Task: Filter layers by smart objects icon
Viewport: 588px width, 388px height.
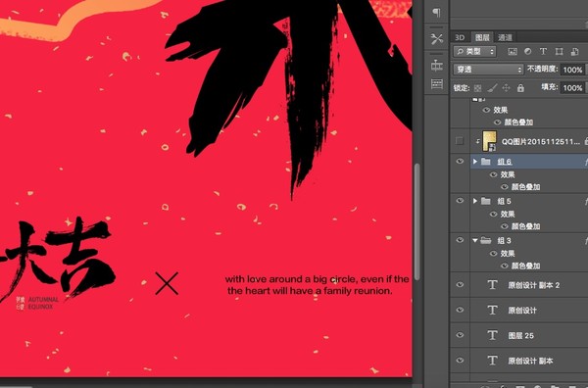Action: coord(574,52)
